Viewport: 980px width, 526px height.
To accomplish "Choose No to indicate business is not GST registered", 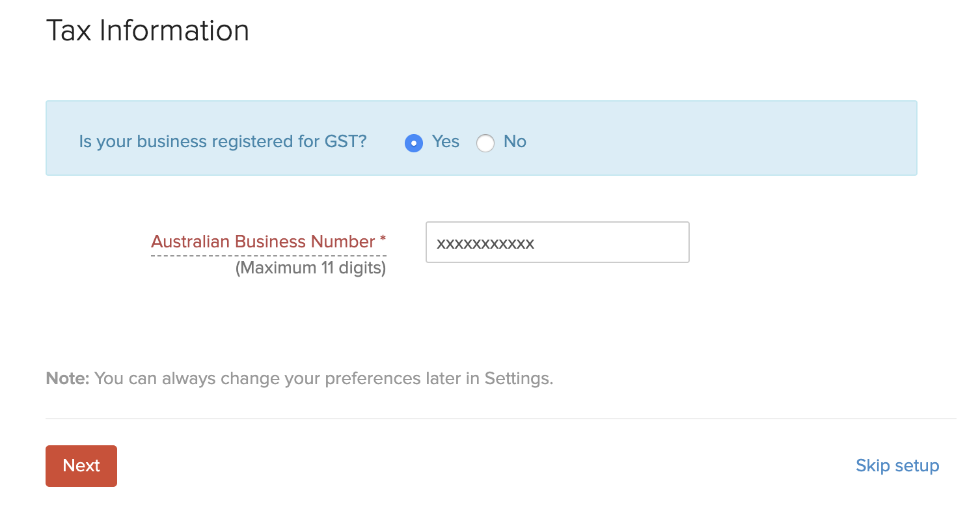I will [x=485, y=143].
